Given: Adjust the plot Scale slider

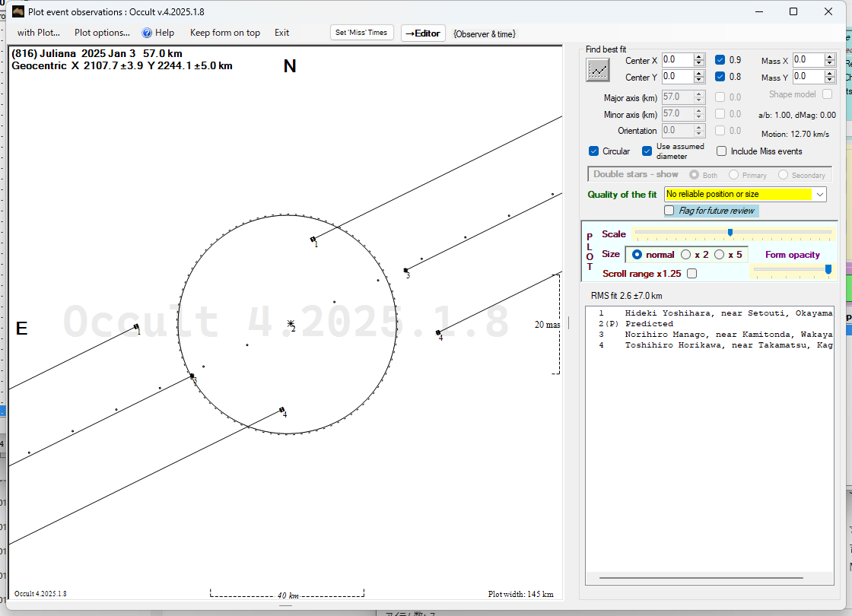Looking at the screenshot, I should click(730, 233).
